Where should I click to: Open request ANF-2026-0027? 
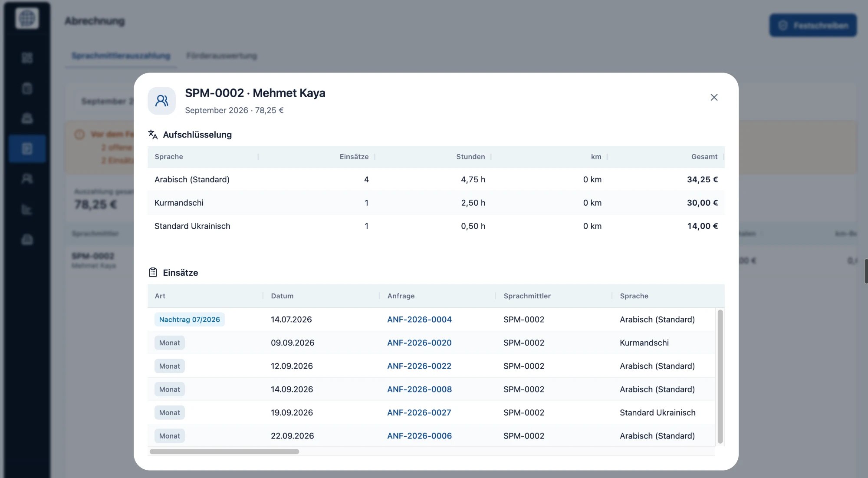pyautogui.click(x=419, y=412)
